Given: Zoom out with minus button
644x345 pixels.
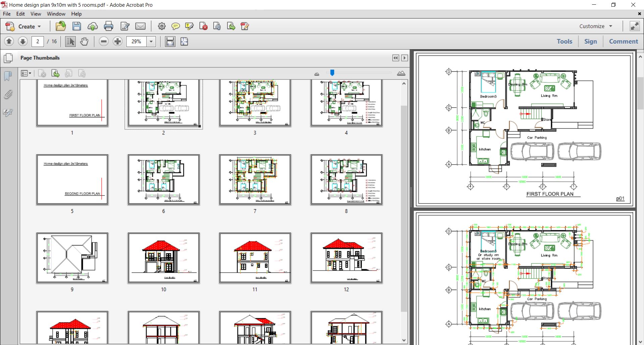Looking at the screenshot, I should 104,41.
